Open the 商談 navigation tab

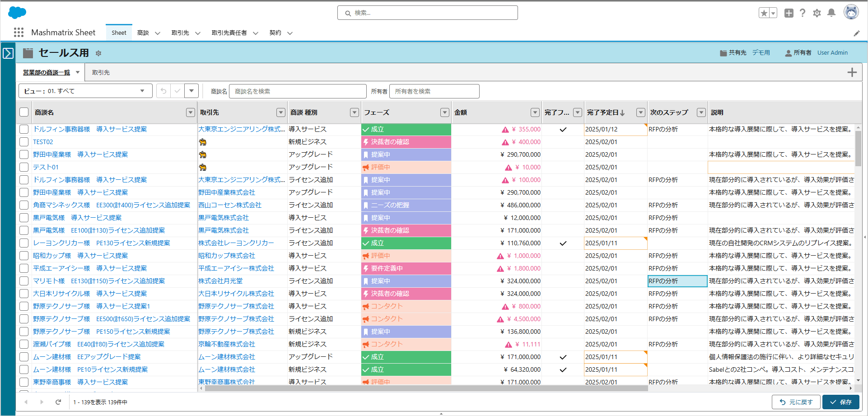point(143,33)
